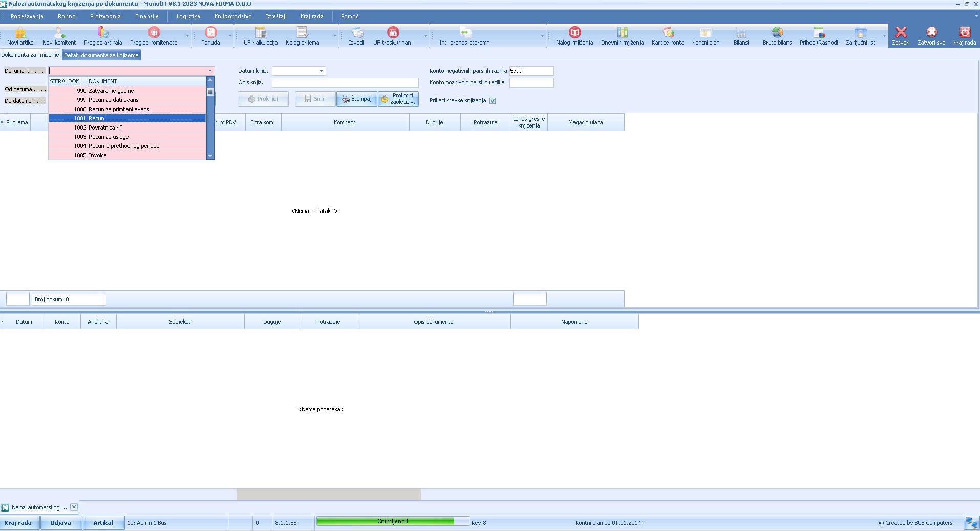Open the Proizvodnja menu

pyautogui.click(x=105, y=16)
